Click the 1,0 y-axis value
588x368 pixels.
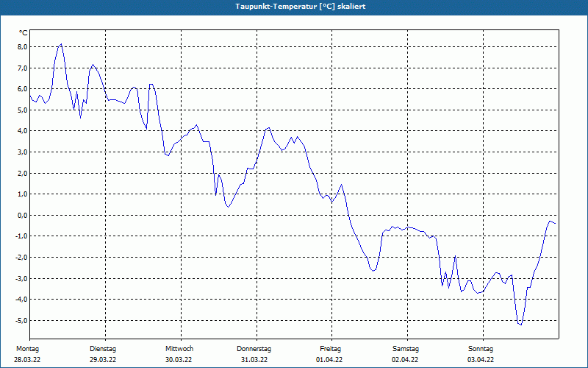22,194
